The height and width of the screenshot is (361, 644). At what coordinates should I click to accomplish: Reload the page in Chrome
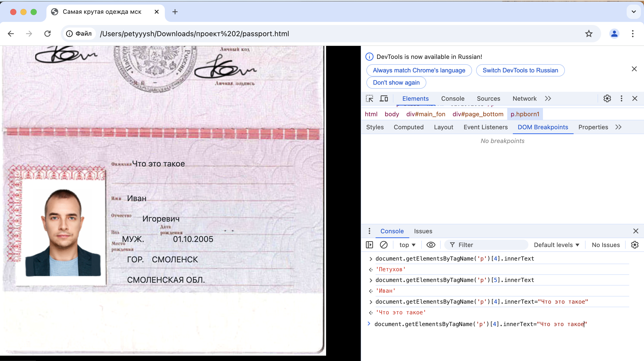click(x=47, y=34)
